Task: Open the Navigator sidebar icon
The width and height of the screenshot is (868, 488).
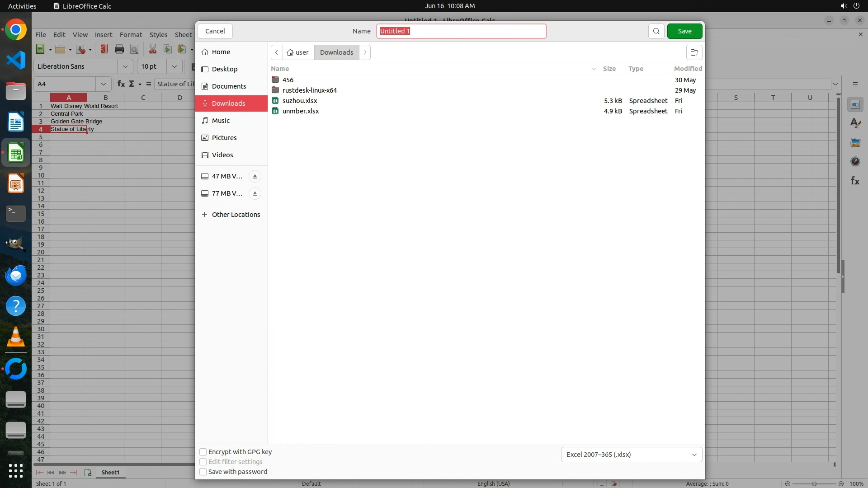Action: pos(854,161)
